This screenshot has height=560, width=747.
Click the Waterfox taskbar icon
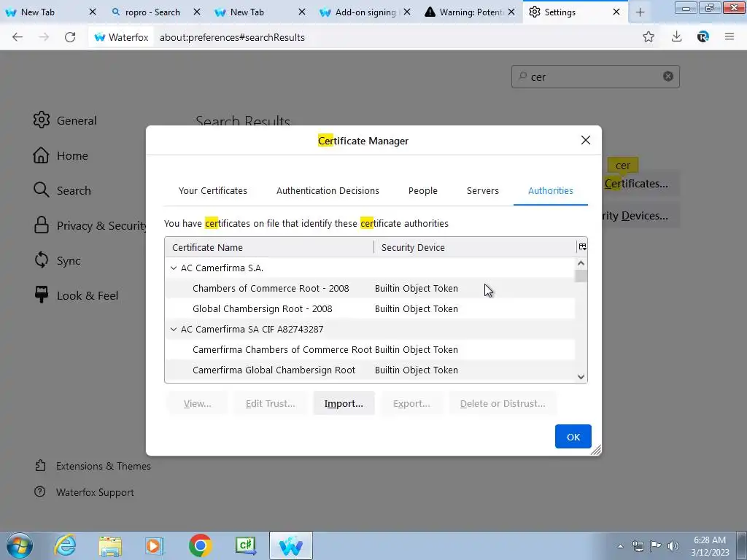(x=291, y=545)
